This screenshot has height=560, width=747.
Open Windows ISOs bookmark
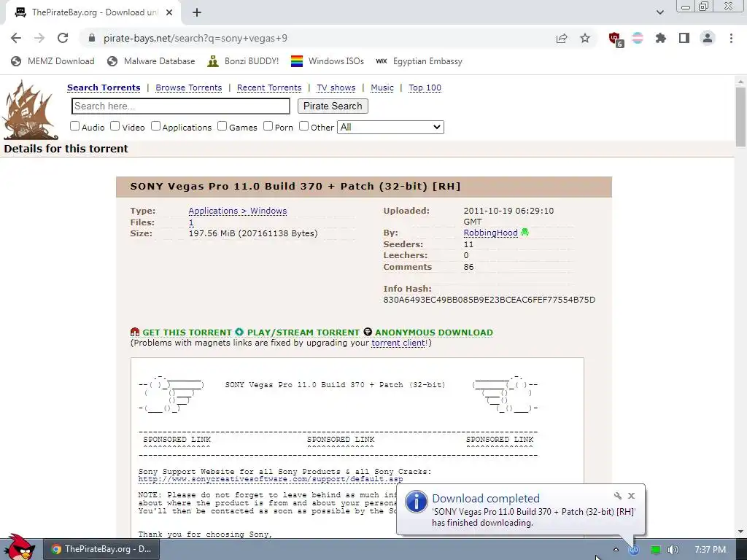pyautogui.click(x=328, y=61)
